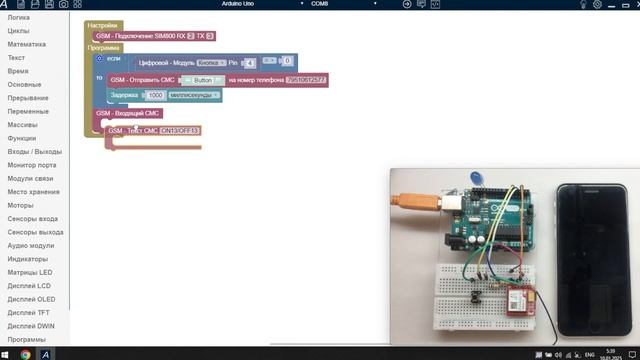
Task: Show the Моторы category
Action: pyautogui.click(x=20, y=205)
